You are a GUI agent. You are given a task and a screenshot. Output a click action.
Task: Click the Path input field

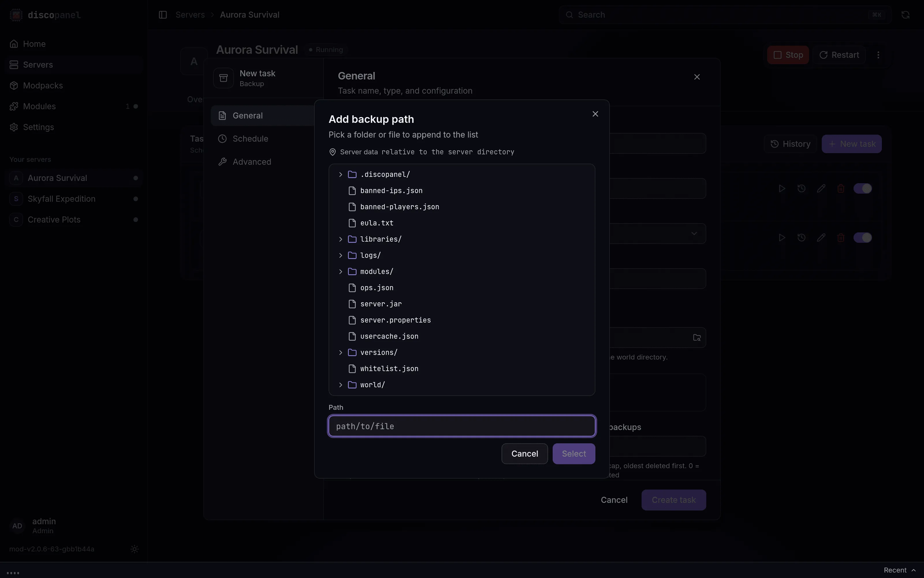tap(462, 426)
